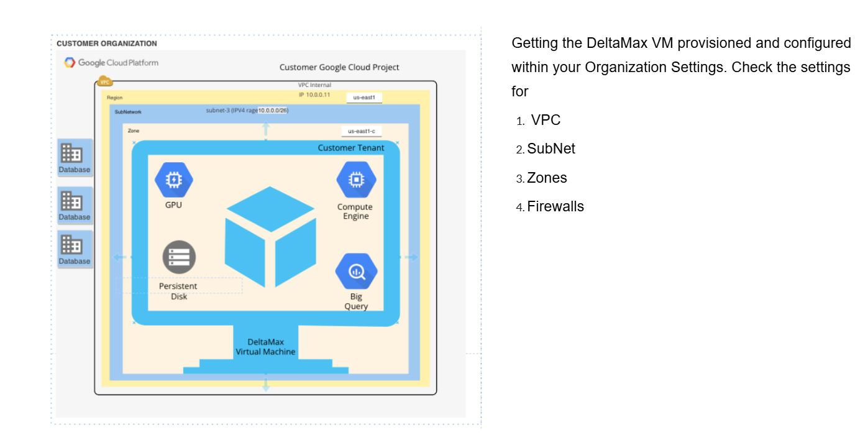This screenshot has height=440, width=868.
Task: Click the Compute Engine icon
Action: click(x=355, y=180)
